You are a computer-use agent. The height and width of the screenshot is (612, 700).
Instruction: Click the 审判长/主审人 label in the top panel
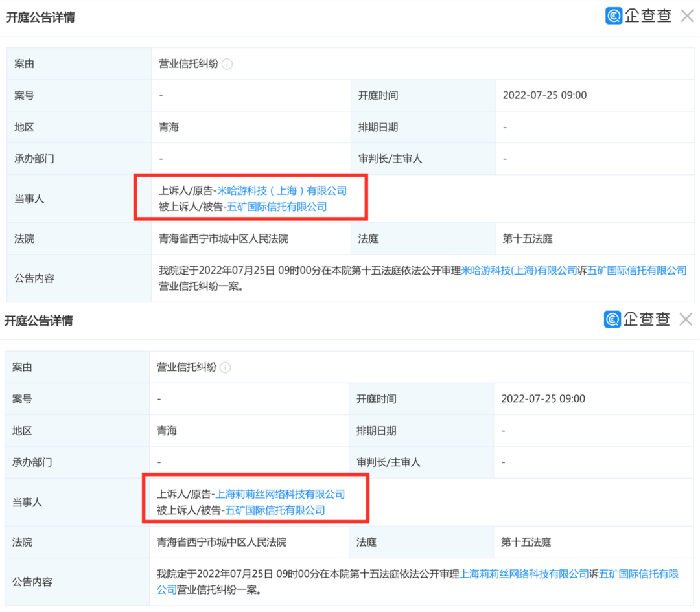pyautogui.click(x=390, y=159)
